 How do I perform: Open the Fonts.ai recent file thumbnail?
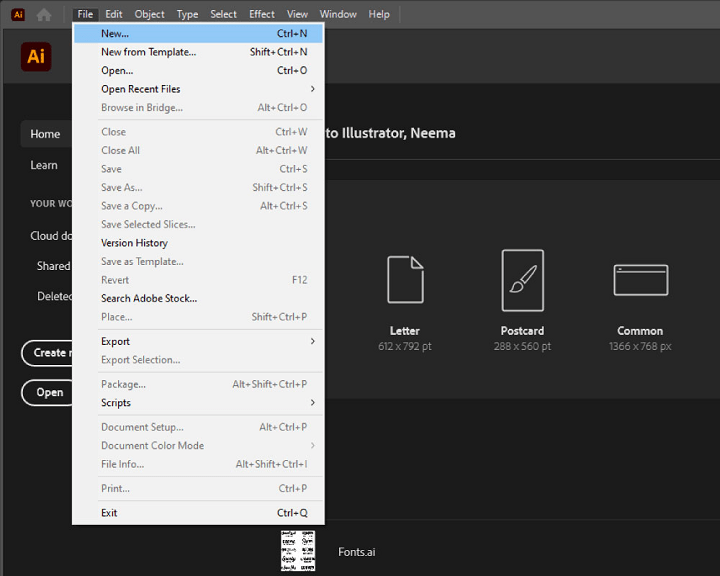[298, 551]
